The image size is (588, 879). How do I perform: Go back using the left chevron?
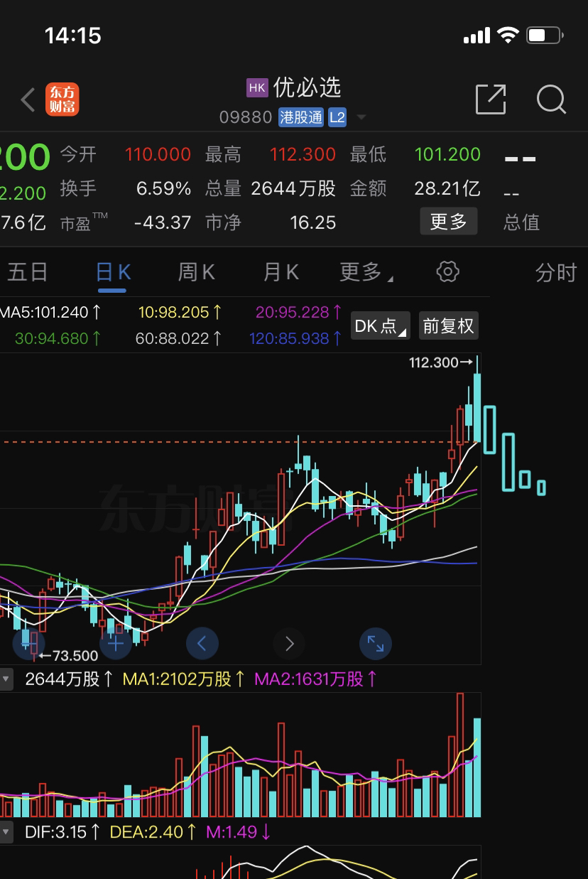28,100
